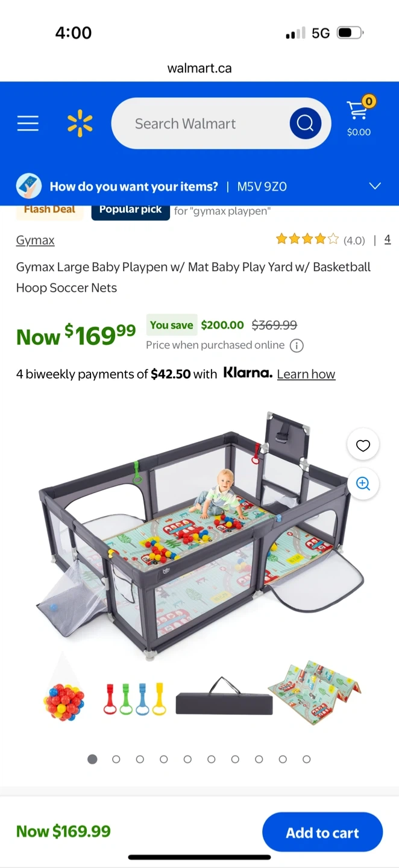Open the price info icon

(x=297, y=345)
